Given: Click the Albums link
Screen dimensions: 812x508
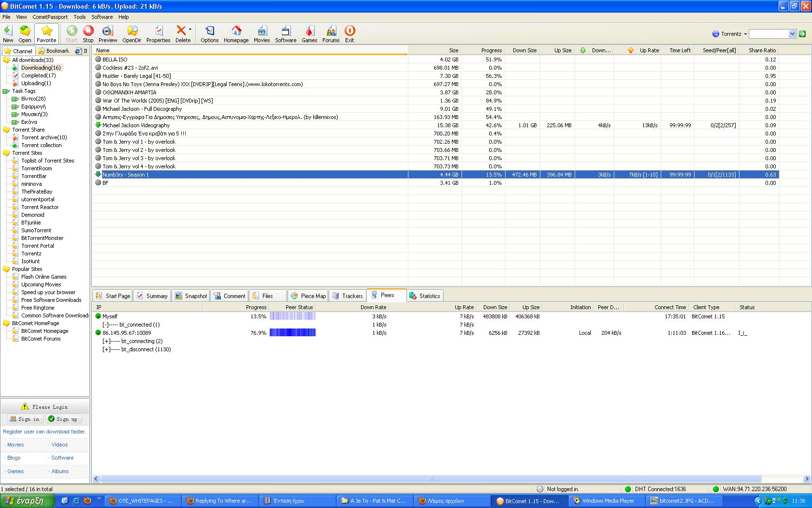Looking at the screenshot, I should 60,471.
